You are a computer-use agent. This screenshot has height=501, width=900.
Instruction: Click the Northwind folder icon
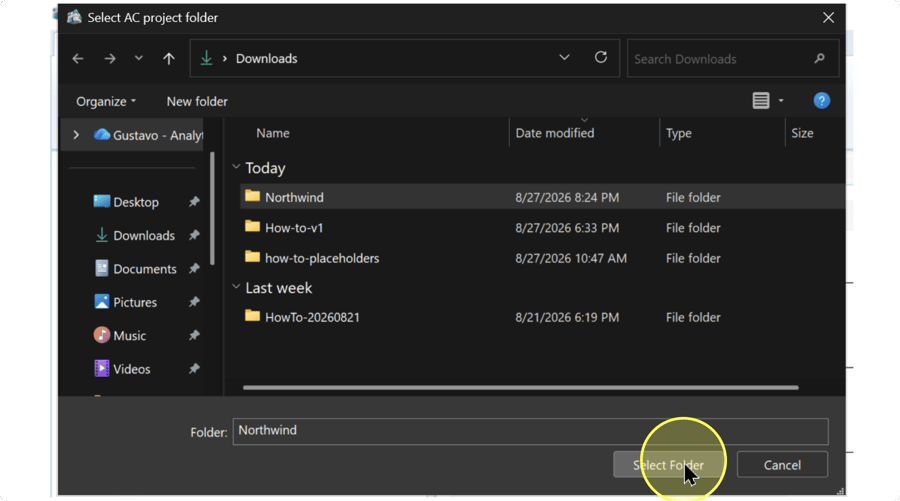[x=252, y=196]
